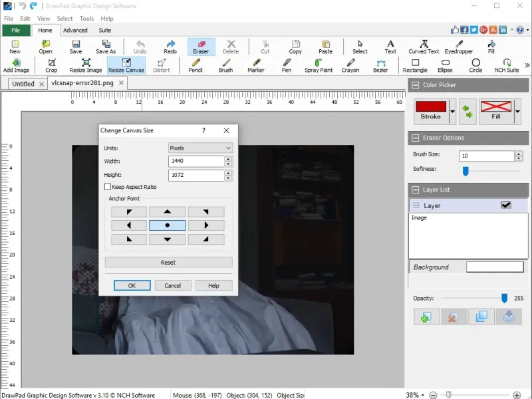Image resolution: width=532 pixels, height=399 pixels.
Task: Click the Paste toolbar icon
Action: coord(325,47)
